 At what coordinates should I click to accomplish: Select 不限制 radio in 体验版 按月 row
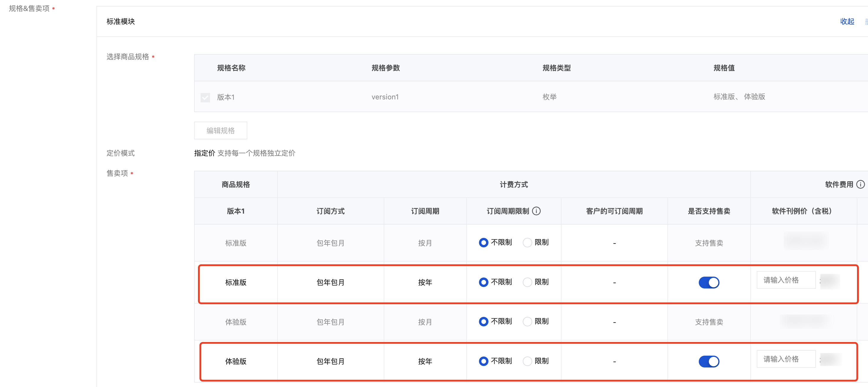[483, 322]
